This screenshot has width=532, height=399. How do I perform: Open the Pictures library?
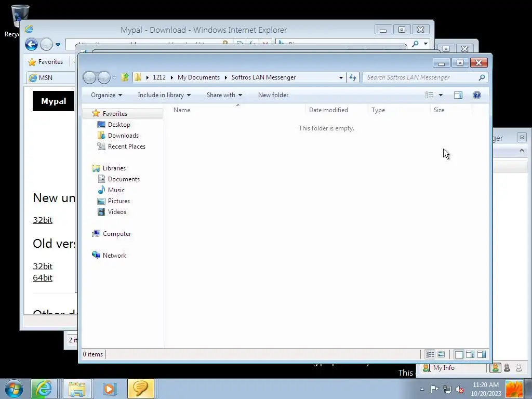119,201
